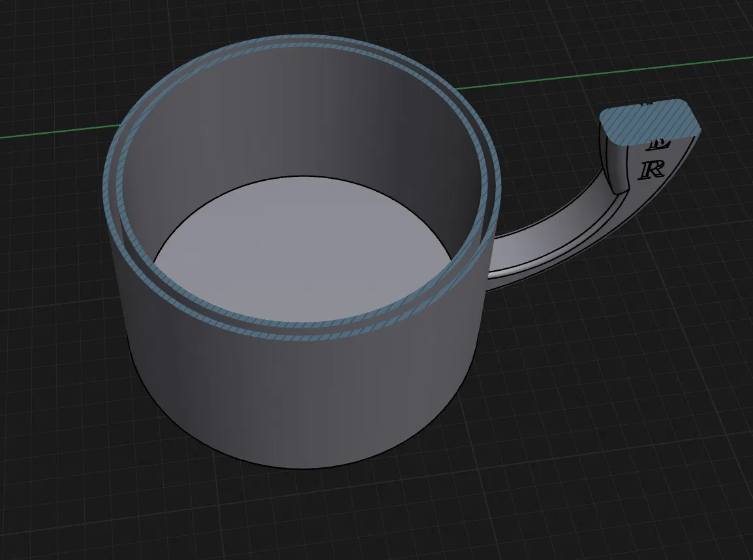Select the flat inner floor of the cup
The height and width of the screenshot is (560, 753).
pos(303,250)
